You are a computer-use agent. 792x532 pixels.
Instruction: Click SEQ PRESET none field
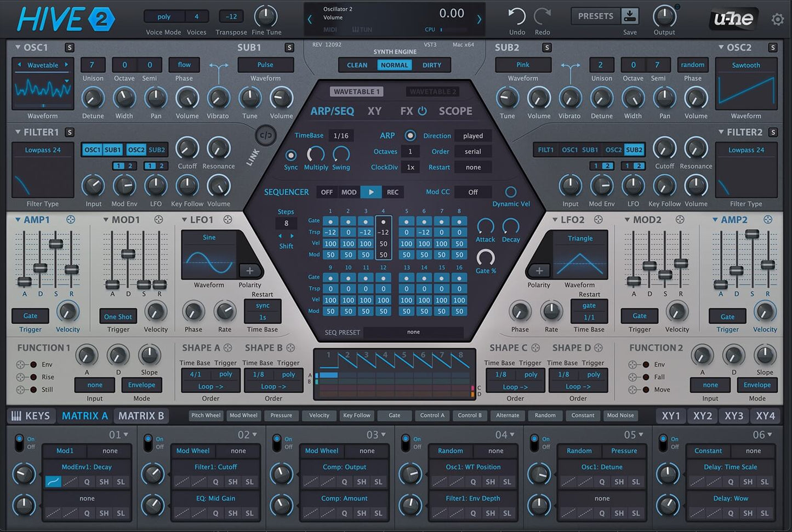pos(413,332)
